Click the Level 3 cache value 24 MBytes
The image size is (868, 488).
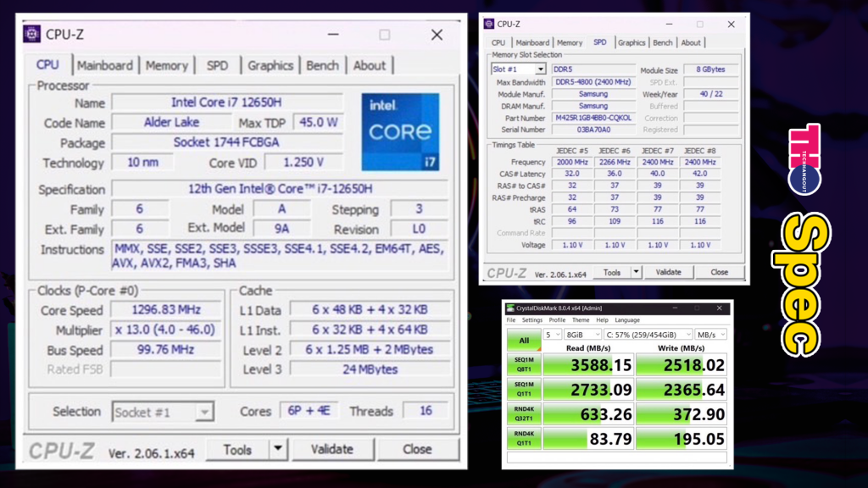[x=370, y=369]
